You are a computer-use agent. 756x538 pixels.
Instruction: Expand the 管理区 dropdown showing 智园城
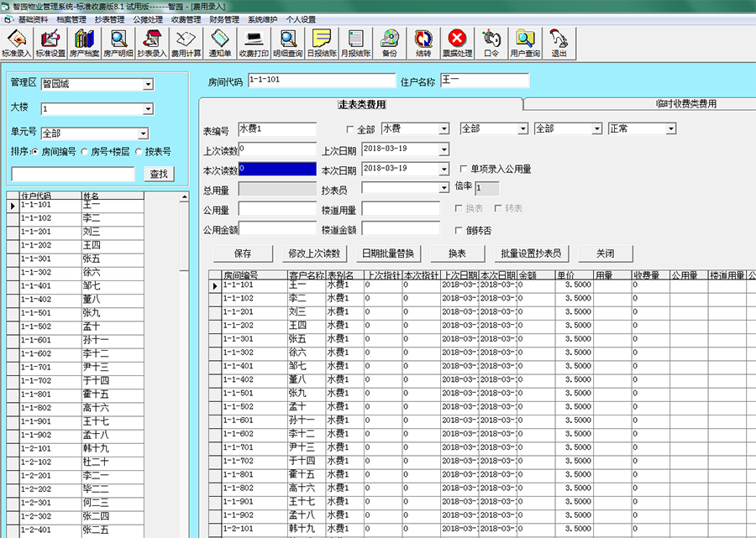click(148, 84)
